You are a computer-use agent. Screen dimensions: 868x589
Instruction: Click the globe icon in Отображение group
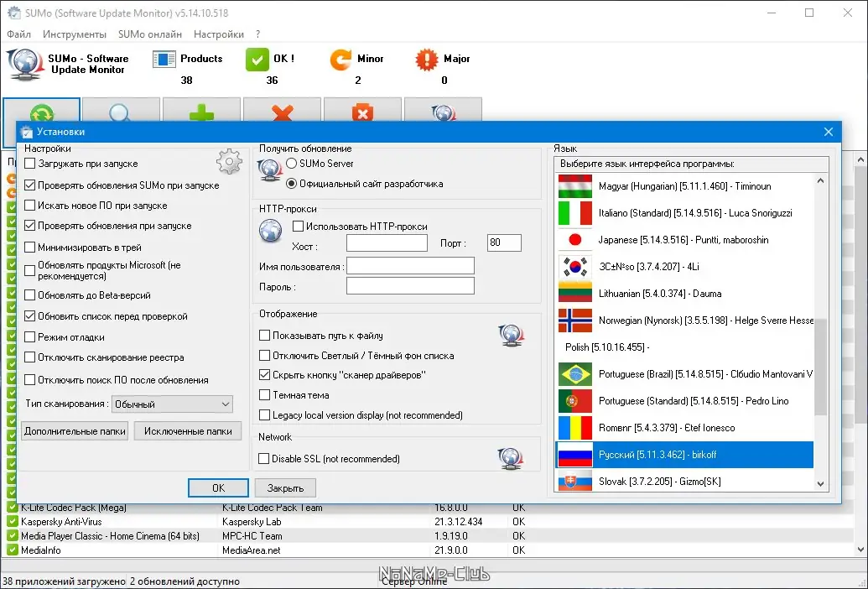[511, 336]
